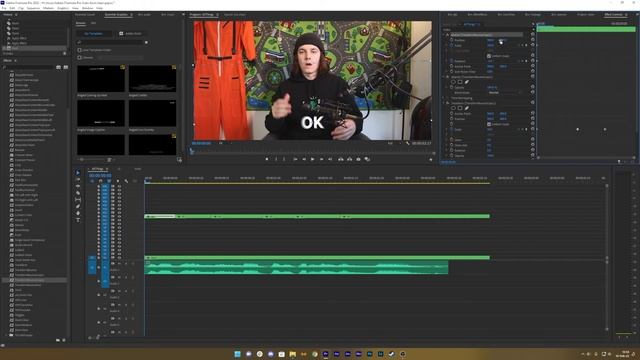Click new bin icon in Effects panel
The height and width of the screenshot is (360, 640).
click(58, 340)
